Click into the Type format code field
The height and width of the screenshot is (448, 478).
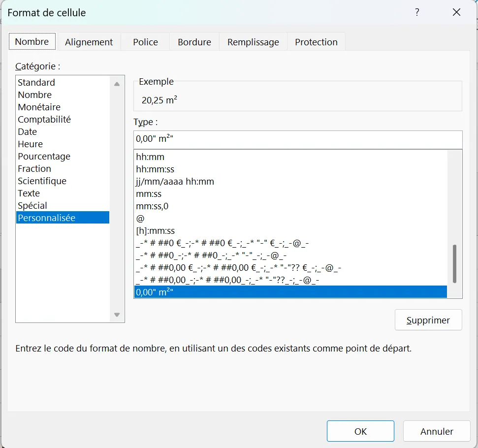297,139
